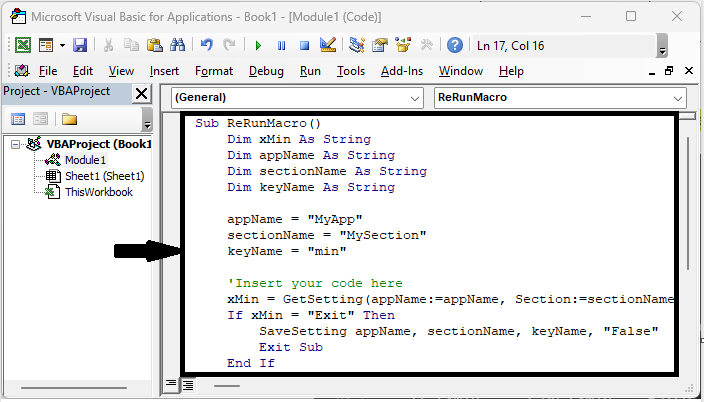The image size is (704, 402).
Task: Open the Edit menu
Action: pyautogui.click(x=83, y=71)
